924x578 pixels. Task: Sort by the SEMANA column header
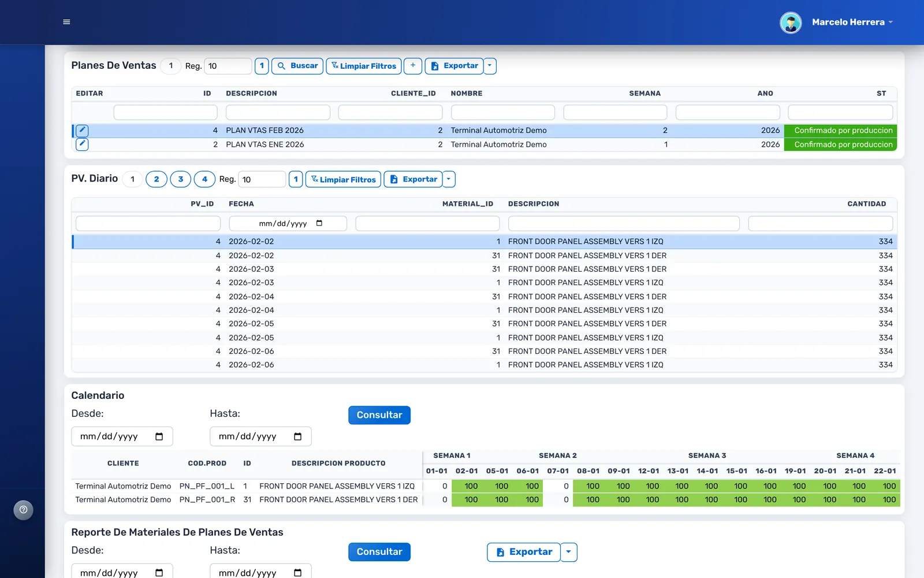click(644, 93)
